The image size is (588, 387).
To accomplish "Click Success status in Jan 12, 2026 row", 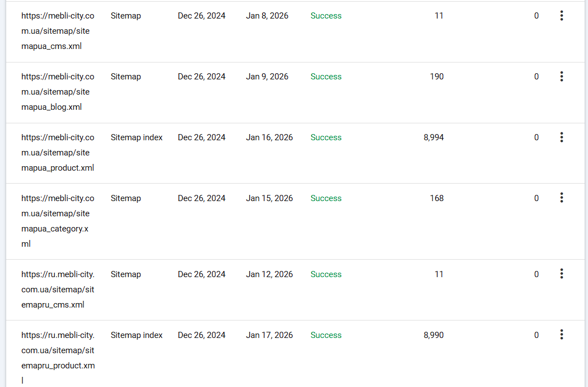I will pyautogui.click(x=326, y=274).
